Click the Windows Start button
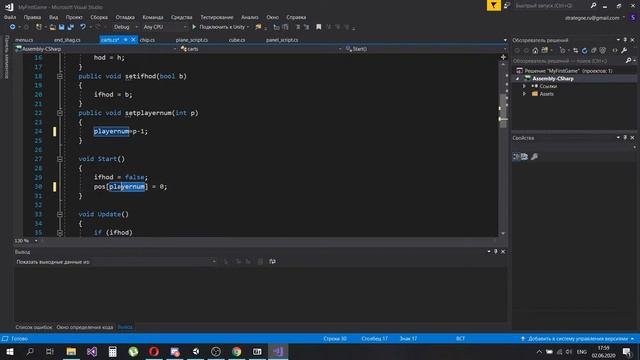The width and height of the screenshot is (640, 360). 9,351
